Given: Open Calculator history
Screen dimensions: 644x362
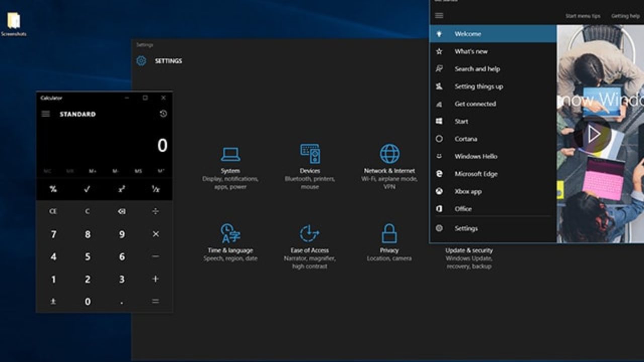Looking at the screenshot, I should [x=164, y=114].
